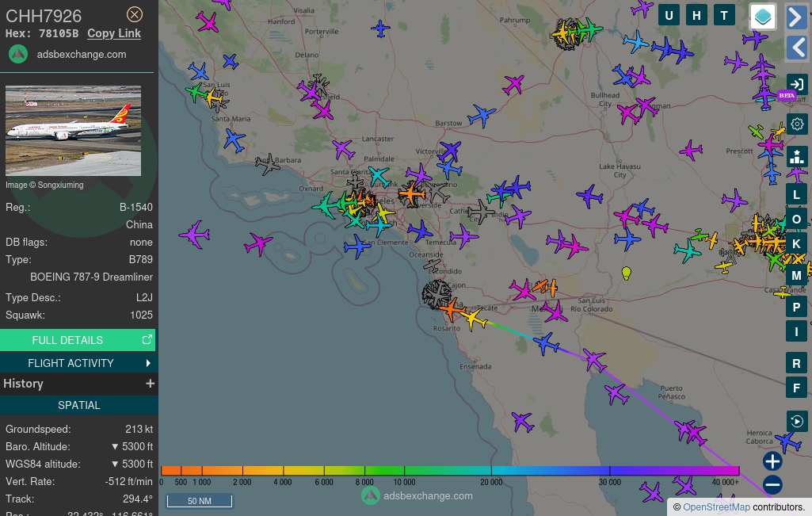
Task: Click the Vert. Rate value -512 ft/min
Action: (129, 481)
